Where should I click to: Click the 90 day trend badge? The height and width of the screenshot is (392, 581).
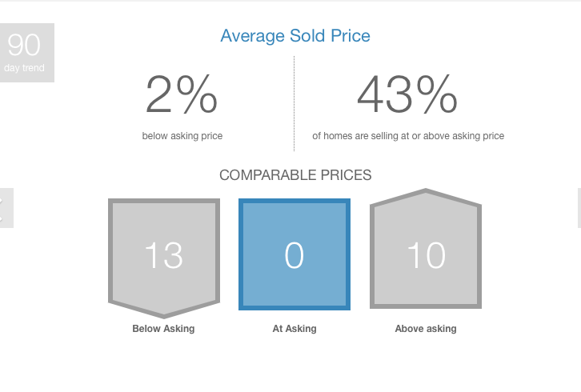click(x=27, y=53)
